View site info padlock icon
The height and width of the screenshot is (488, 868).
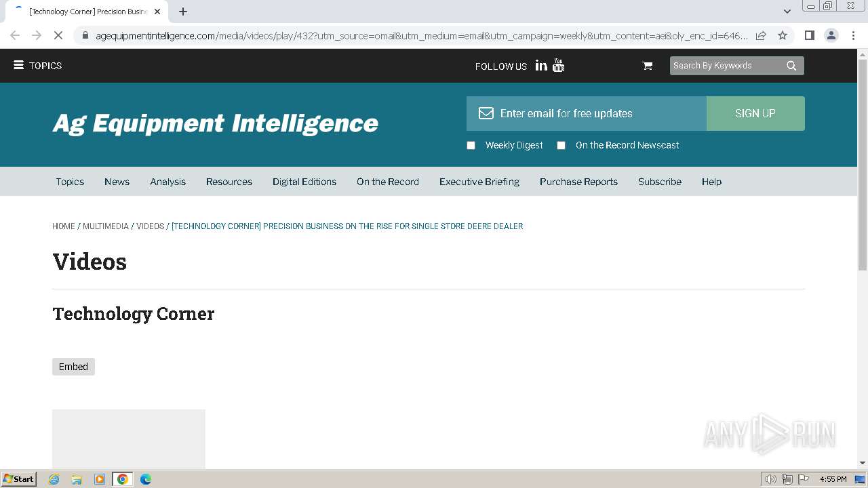[84, 35]
